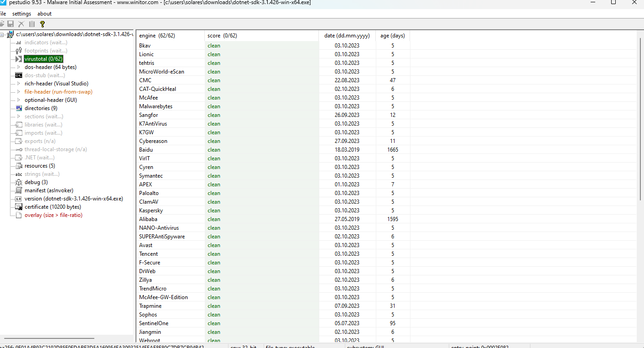
Task: Click the thread-local-storage key icon
Action: click(x=19, y=149)
